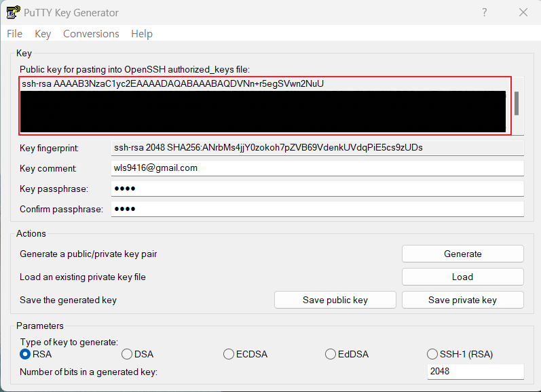Image resolution: width=541 pixels, height=392 pixels.
Task: Click the question mark help button
Action: 485,12
